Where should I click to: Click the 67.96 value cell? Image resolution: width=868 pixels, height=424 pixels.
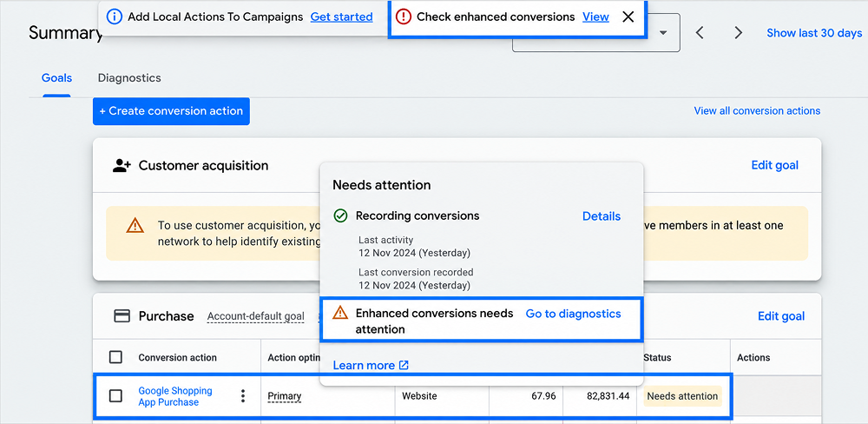pos(542,396)
